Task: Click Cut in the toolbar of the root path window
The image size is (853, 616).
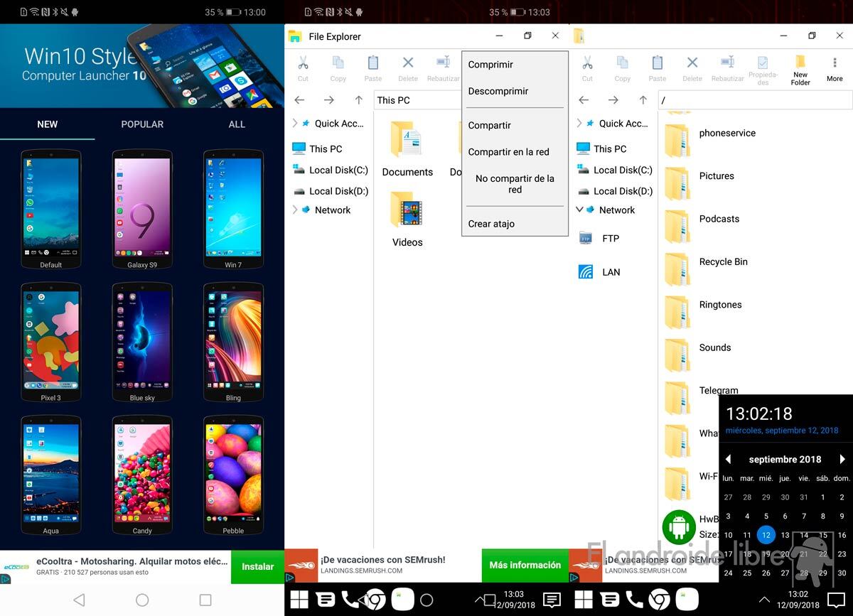Action: point(587,68)
